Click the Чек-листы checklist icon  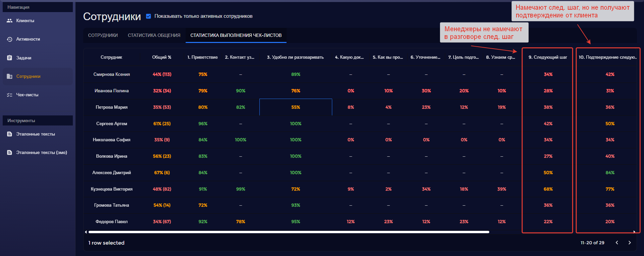pyautogui.click(x=10, y=95)
